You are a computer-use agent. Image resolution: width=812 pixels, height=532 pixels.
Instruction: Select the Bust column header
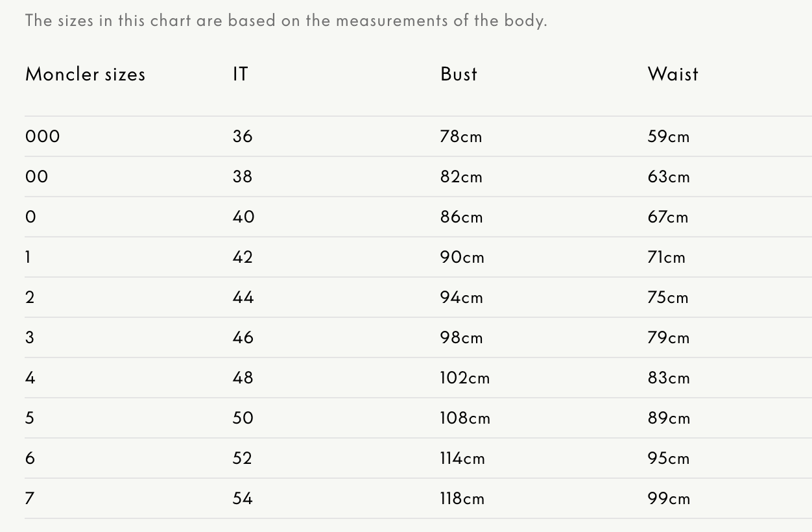point(459,74)
